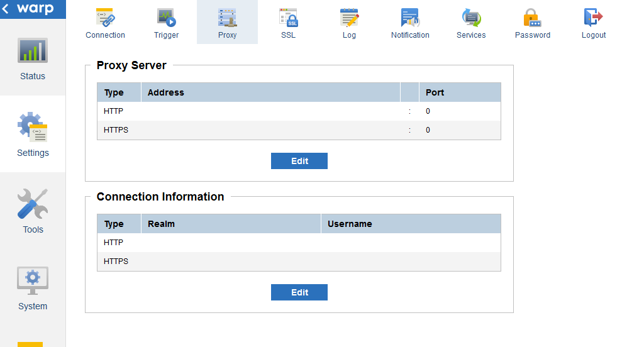Open the Trigger settings icon
The width and height of the screenshot is (644, 347).
(x=166, y=18)
